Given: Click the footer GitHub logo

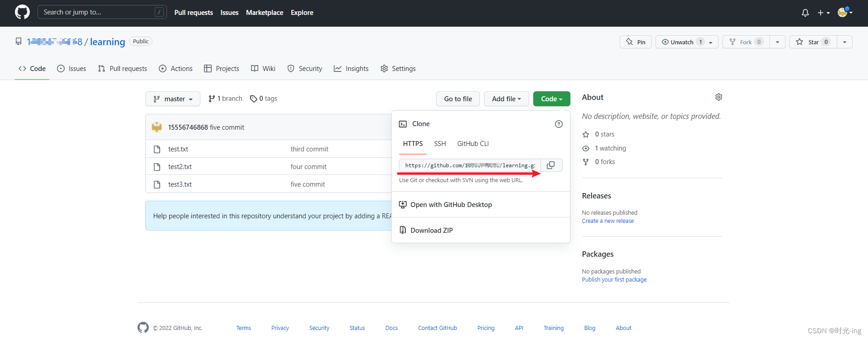Looking at the screenshot, I should [x=143, y=328].
